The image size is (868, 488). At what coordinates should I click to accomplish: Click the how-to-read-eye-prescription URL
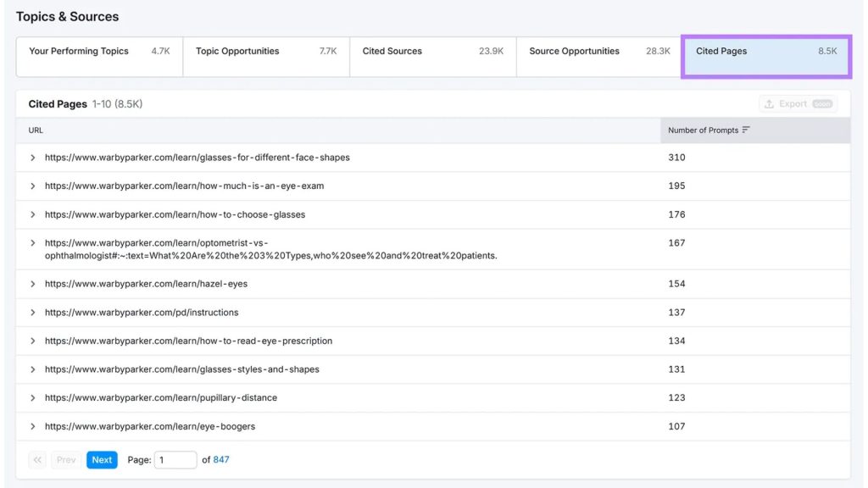tap(189, 341)
